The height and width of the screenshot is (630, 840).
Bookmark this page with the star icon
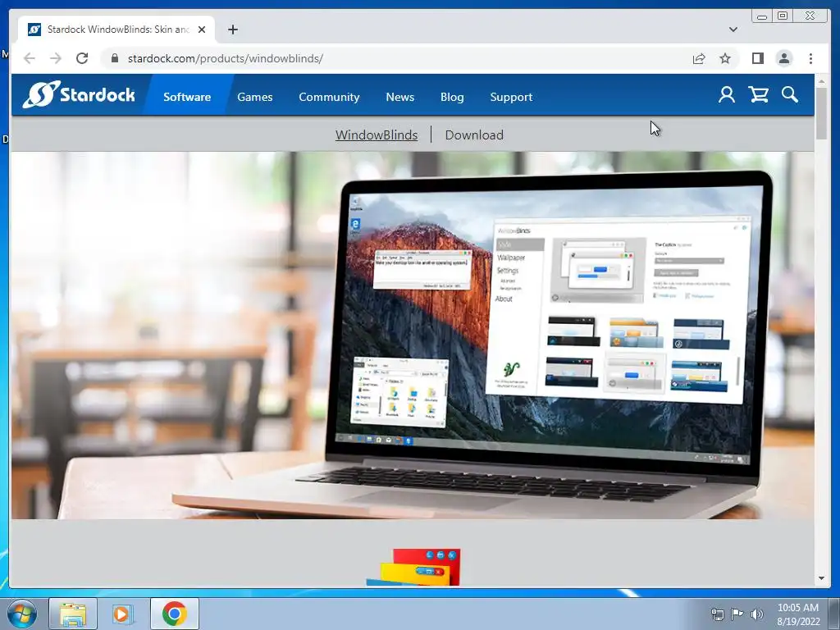725,58
